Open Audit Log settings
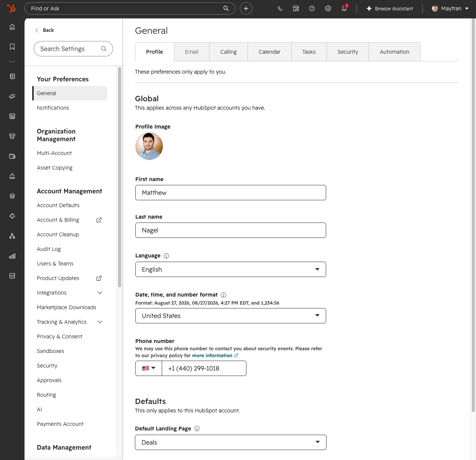 49,249
